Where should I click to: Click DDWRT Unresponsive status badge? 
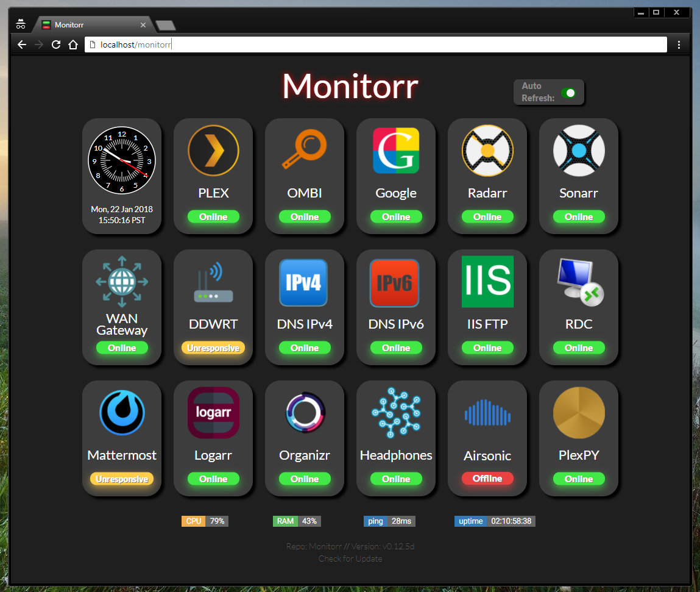213,348
